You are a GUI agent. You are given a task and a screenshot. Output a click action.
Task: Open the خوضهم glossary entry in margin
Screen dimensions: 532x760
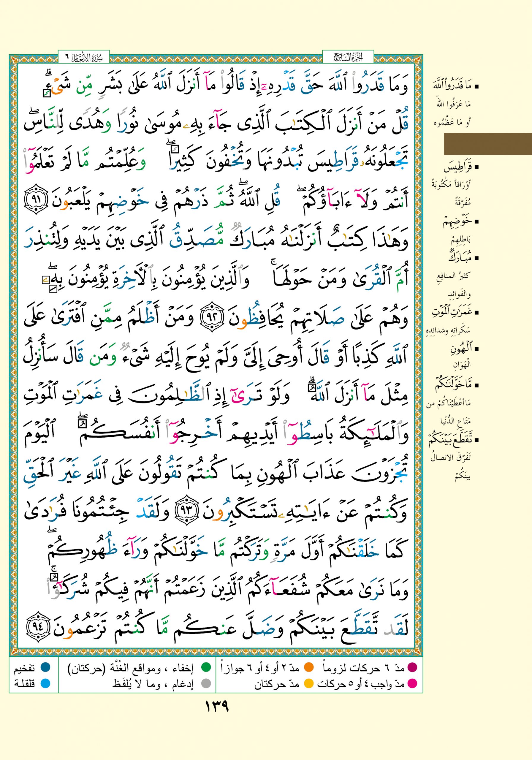pyautogui.click(x=457, y=222)
